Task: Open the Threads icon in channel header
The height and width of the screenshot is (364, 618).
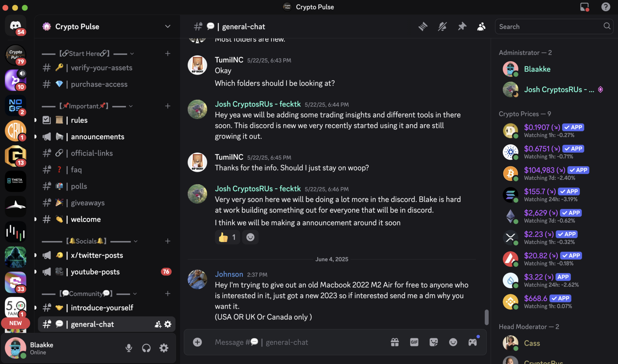Action: click(x=423, y=26)
